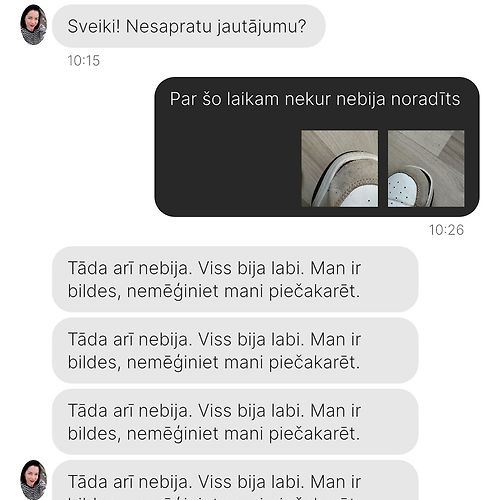Click the 10:15 timestamp
The width and height of the screenshot is (500, 500).
(84, 61)
